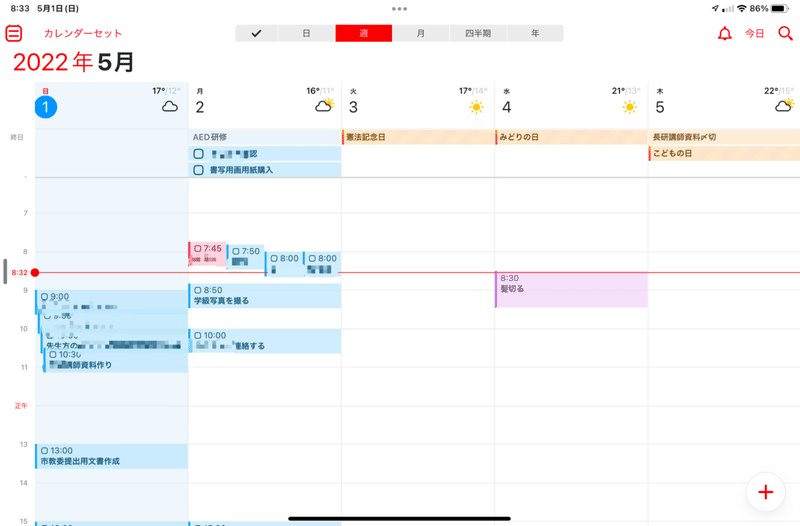Tap the 2022年5月 title
Image resolution: width=800 pixels, height=526 pixels.
tap(73, 62)
